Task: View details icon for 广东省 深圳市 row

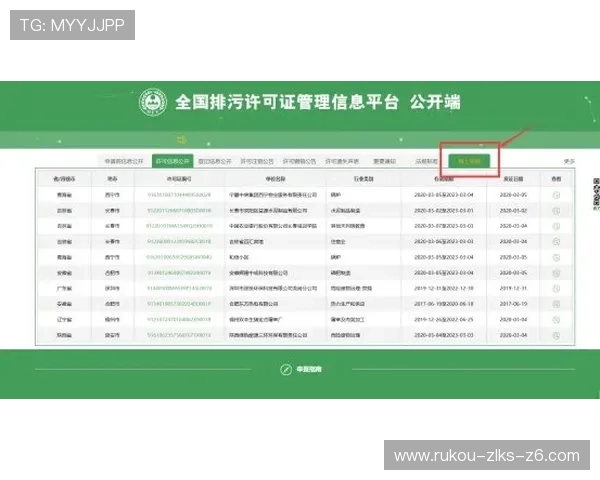Action: 556,288
